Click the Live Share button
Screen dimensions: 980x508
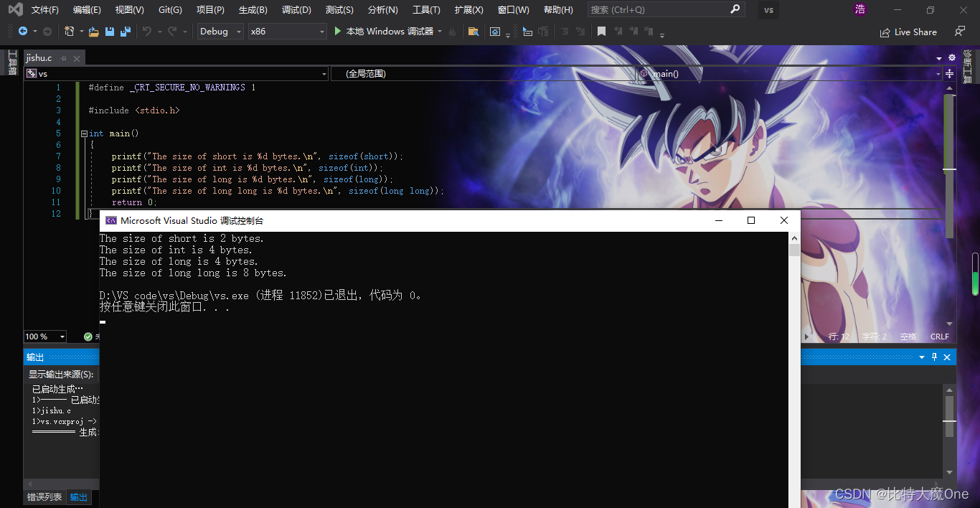(908, 32)
